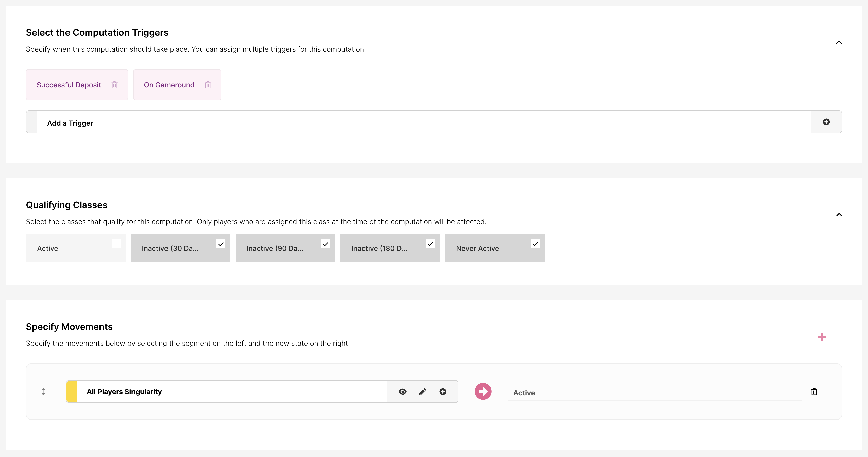Viewport: 868px width, 457px height.
Task: Select the Qualifying Classes heading
Action: pos(67,205)
